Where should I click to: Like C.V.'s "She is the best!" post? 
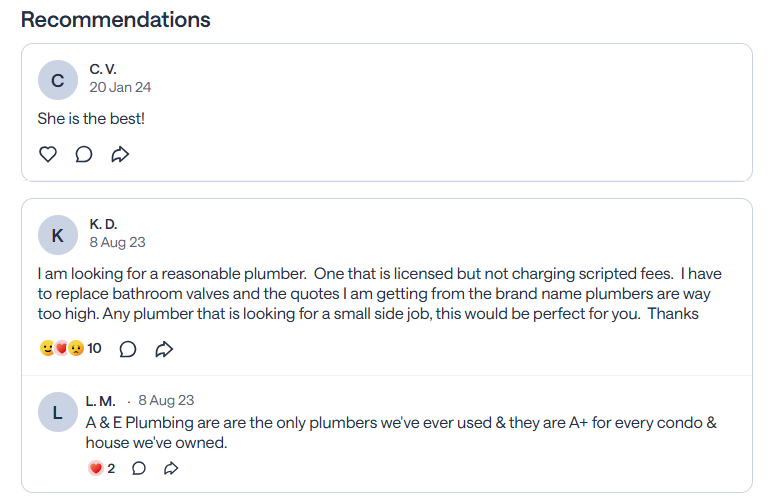tap(47, 154)
